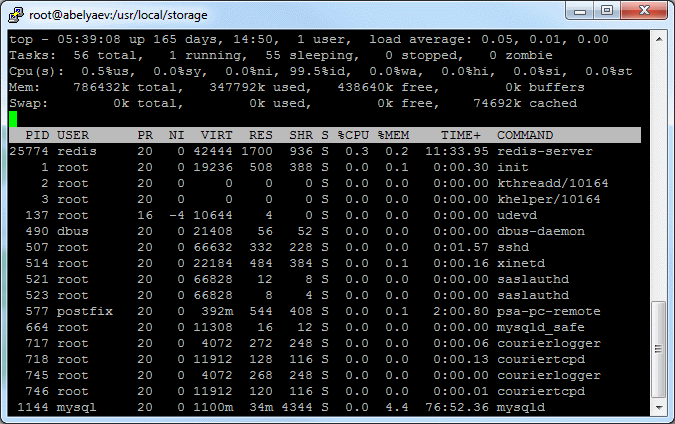Click the 'dbus-daemon' command name
Image resolution: width=675 pixels, height=424 pixels.
[x=541, y=231]
